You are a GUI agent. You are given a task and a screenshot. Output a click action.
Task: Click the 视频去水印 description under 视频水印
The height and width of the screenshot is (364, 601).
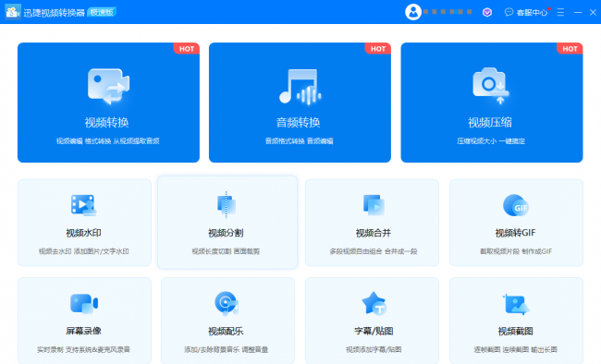click(x=83, y=251)
